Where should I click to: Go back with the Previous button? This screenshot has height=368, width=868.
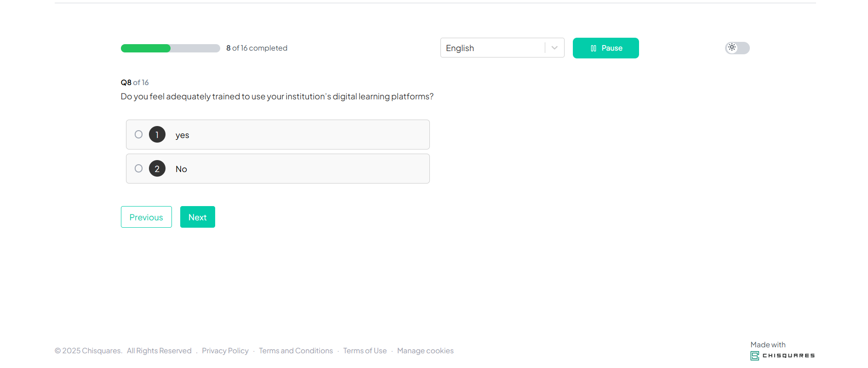146,217
